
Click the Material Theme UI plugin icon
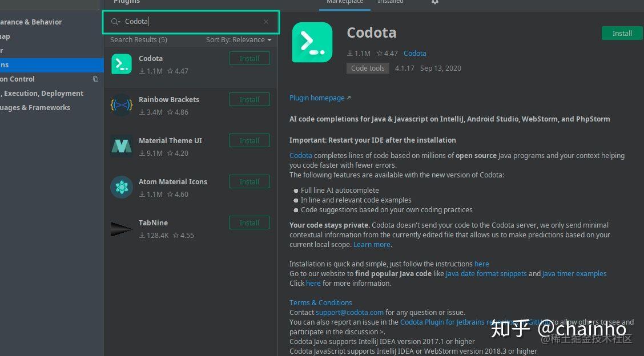pyautogui.click(x=122, y=146)
